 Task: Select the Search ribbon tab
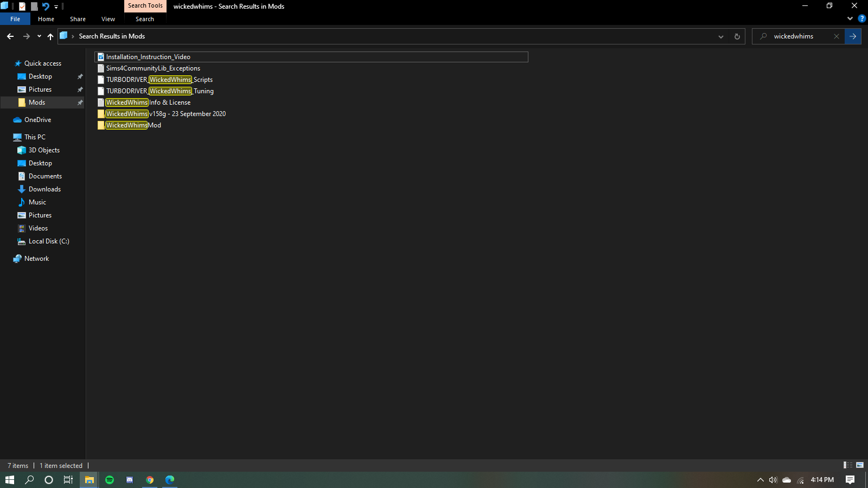pyautogui.click(x=145, y=19)
